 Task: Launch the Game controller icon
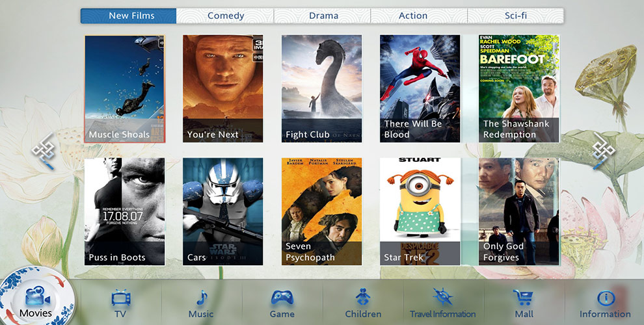click(x=282, y=298)
